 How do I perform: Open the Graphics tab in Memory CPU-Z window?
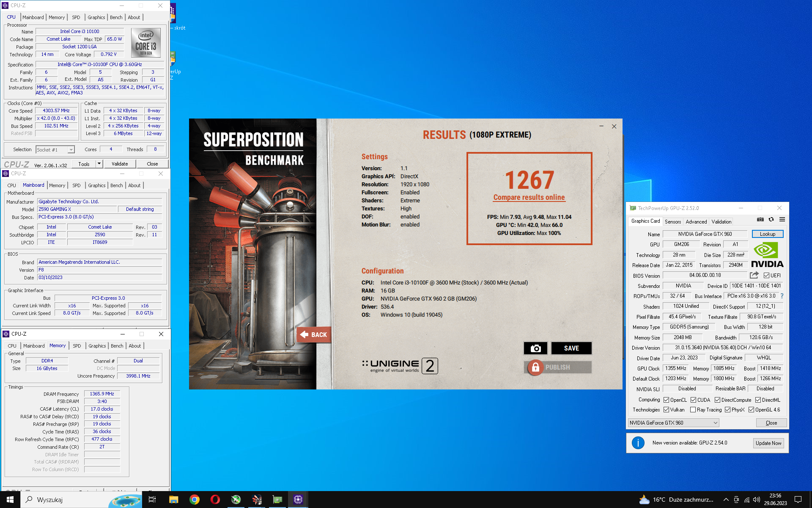[x=97, y=346]
